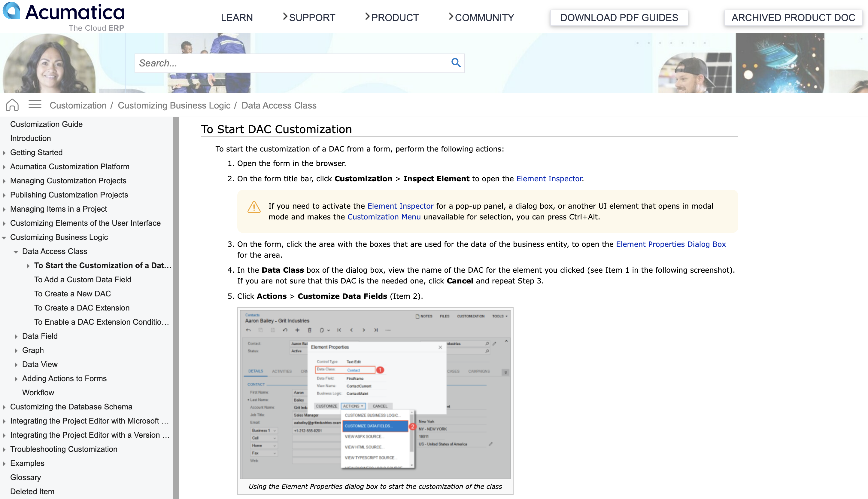Expand Customizing the Database Schema node

pos(4,407)
